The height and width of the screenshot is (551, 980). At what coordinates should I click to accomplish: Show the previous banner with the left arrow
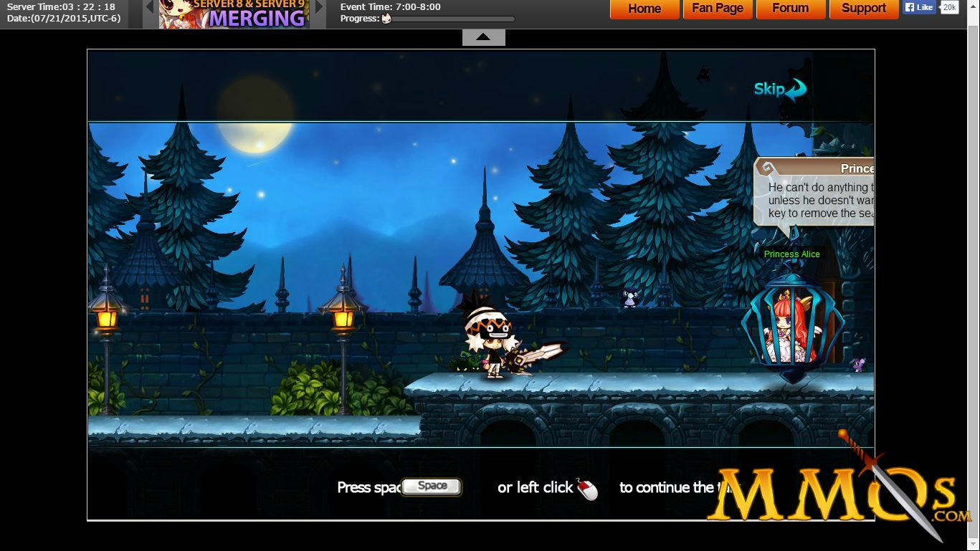(150, 7)
